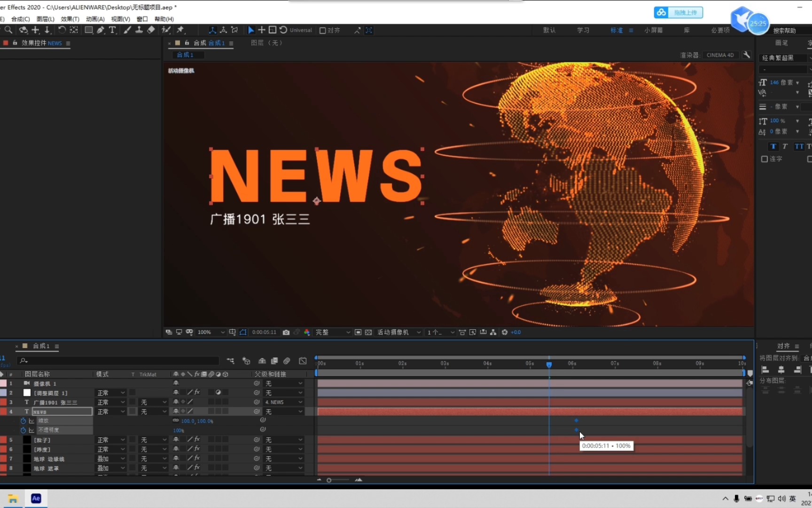Toggle All Caps in Character panel
The image size is (812, 508).
[x=798, y=146]
